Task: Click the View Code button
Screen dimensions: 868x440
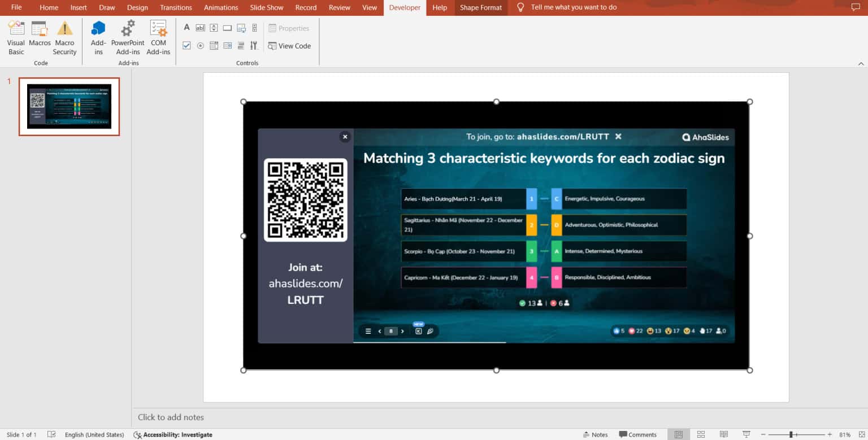Action: point(289,46)
